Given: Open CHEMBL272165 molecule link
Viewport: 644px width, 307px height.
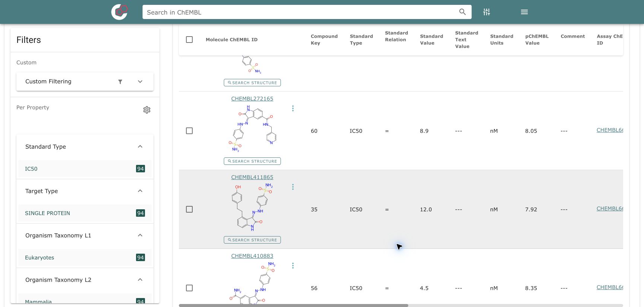Looking at the screenshot, I should 252,99.
